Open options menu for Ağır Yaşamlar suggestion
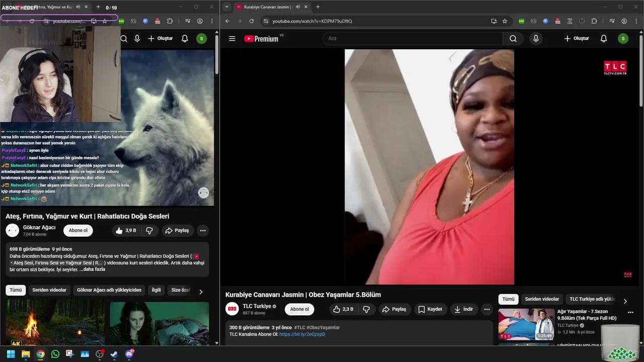The height and width of the screenshot is (362, 644). coord(630,312)
